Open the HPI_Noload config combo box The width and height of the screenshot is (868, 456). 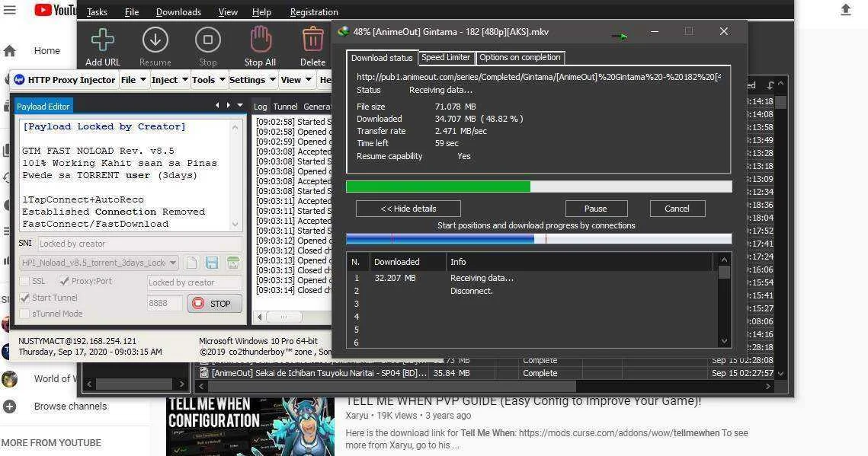tap(99, 263)
